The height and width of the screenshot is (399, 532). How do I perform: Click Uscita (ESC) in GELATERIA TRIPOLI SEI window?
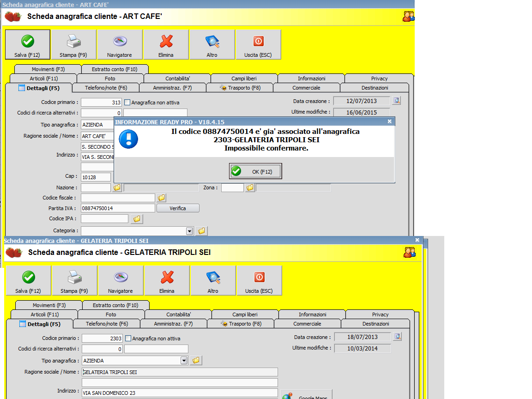click(x=259, y=281)
